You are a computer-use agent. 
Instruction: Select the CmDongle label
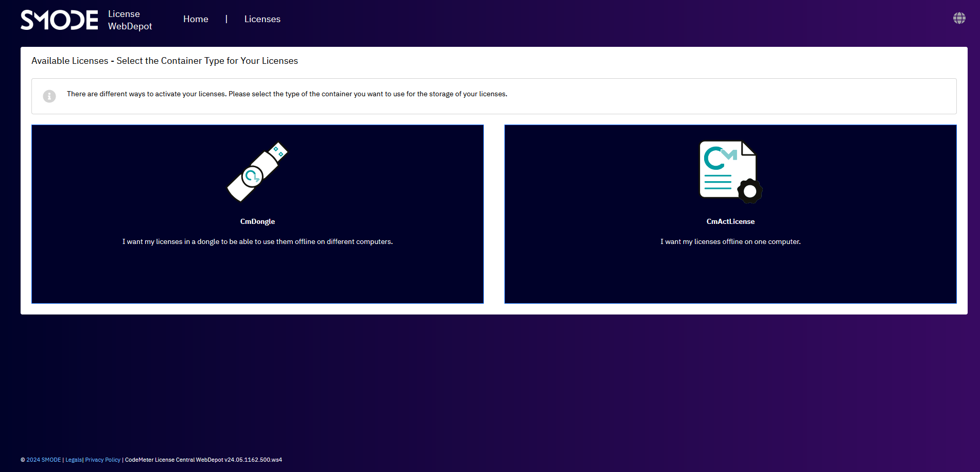coord(257,221)
